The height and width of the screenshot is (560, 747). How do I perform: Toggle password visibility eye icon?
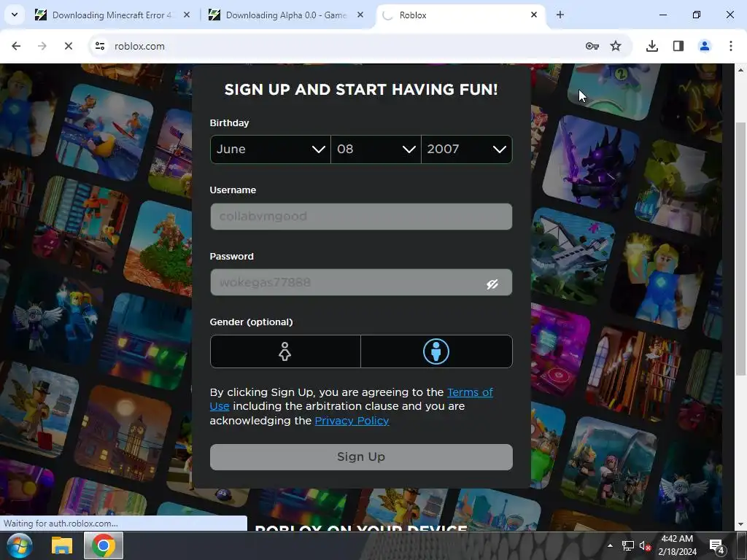(492, 284)
